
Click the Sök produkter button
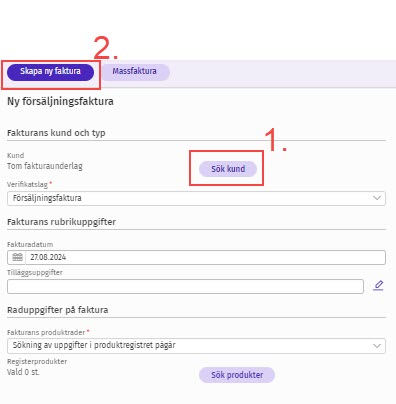click(237, 375)
